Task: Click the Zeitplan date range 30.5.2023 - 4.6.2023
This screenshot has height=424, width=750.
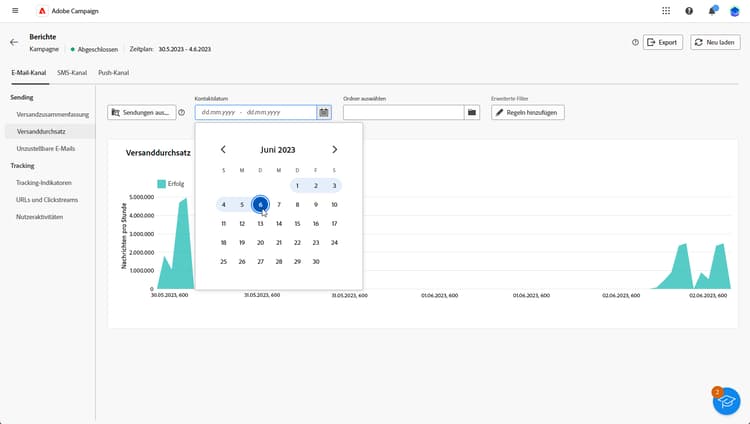Action: [x=185, y=49]
